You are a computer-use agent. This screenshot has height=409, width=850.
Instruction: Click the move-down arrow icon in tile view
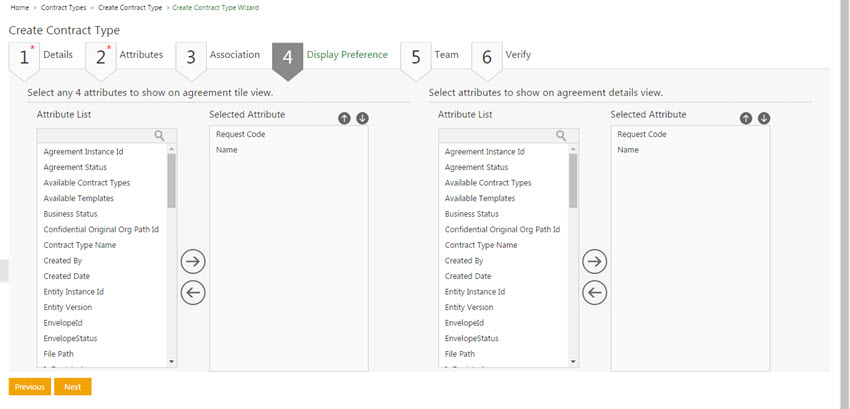[362, 118]
